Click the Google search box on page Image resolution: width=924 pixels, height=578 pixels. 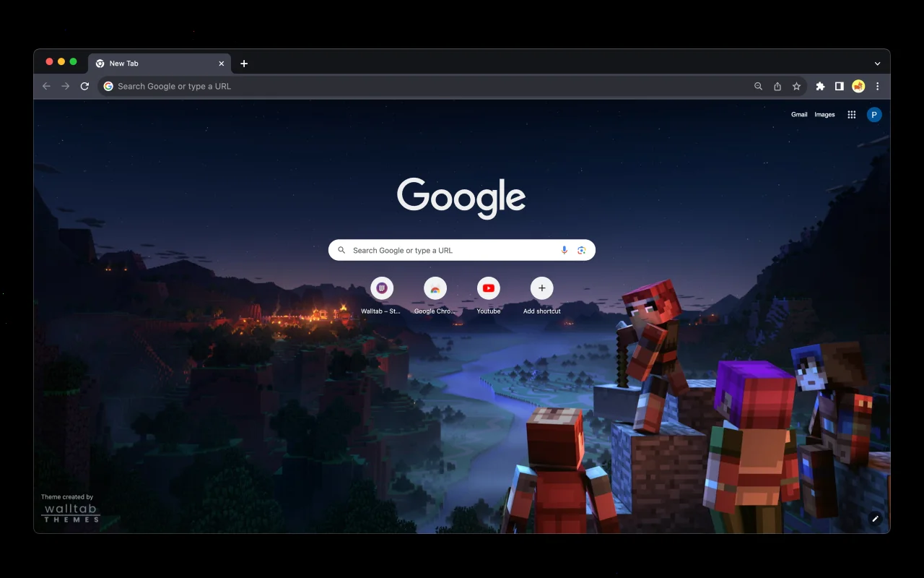click(462, 250)
